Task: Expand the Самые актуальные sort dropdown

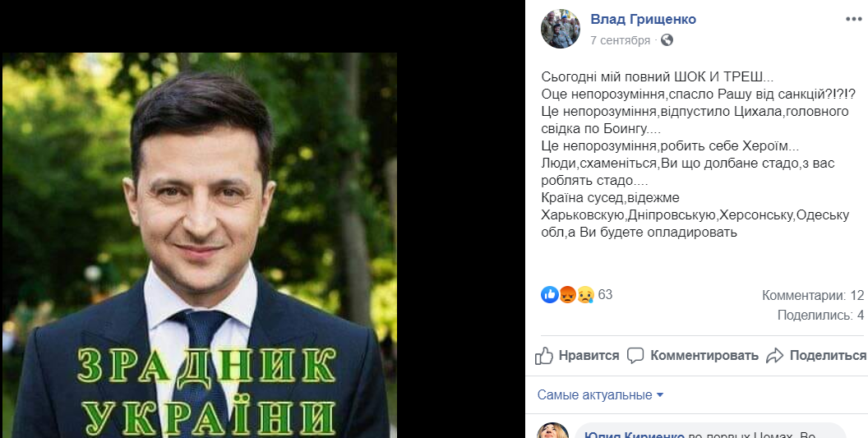Action: pos(600,395)
